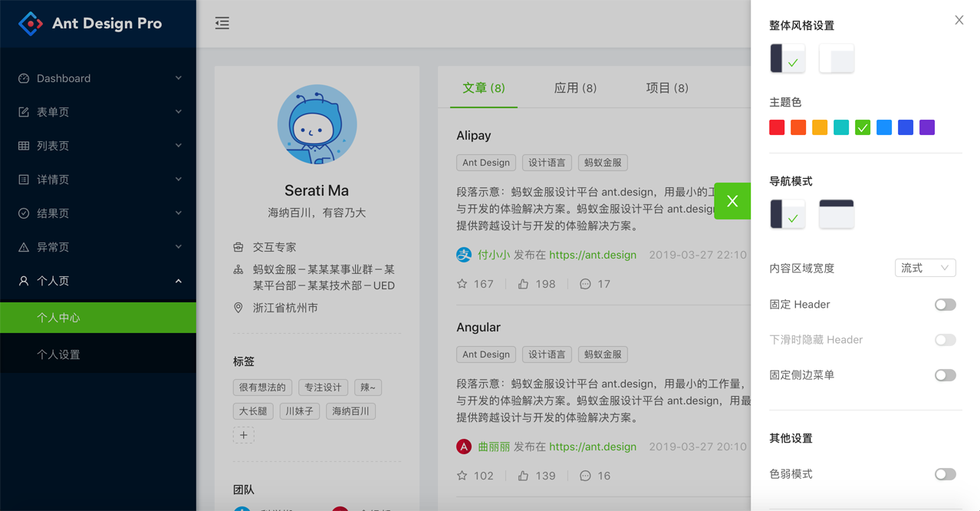
Task: Collapse the 个人页 submenu chevron
Action: [179, 281]
